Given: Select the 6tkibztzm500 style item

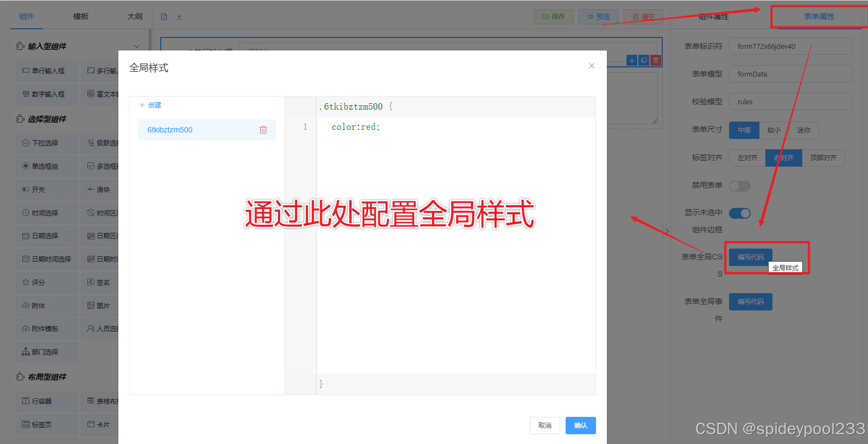Looking at the screenshot, I should (207, 130).
